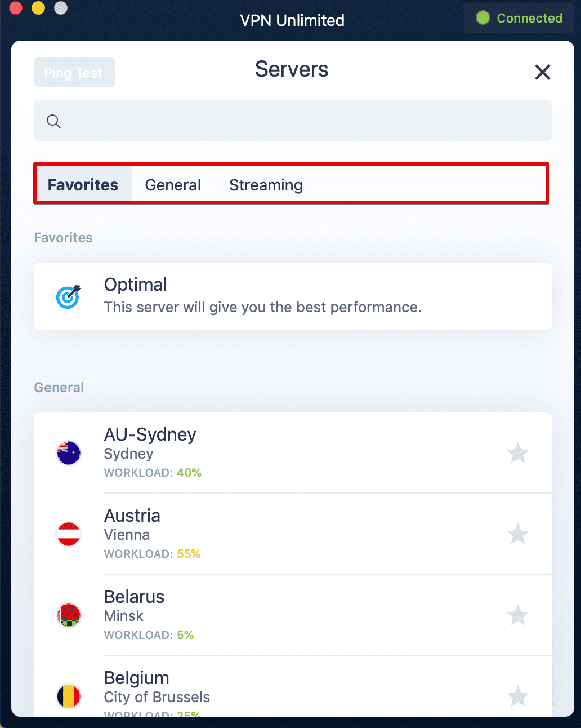Open the Streaming servers tab
Image resolution: width=581 pixels, height=728 pixels.
point(265,184)
